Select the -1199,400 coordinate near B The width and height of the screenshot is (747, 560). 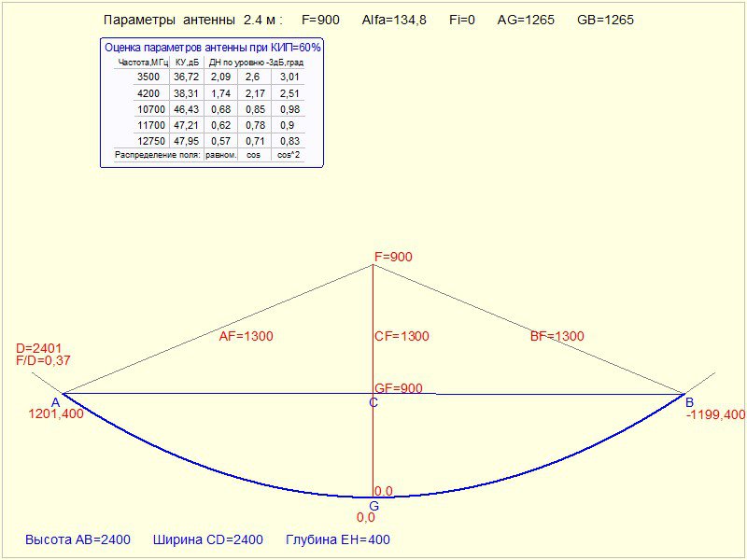pos(715,414)
